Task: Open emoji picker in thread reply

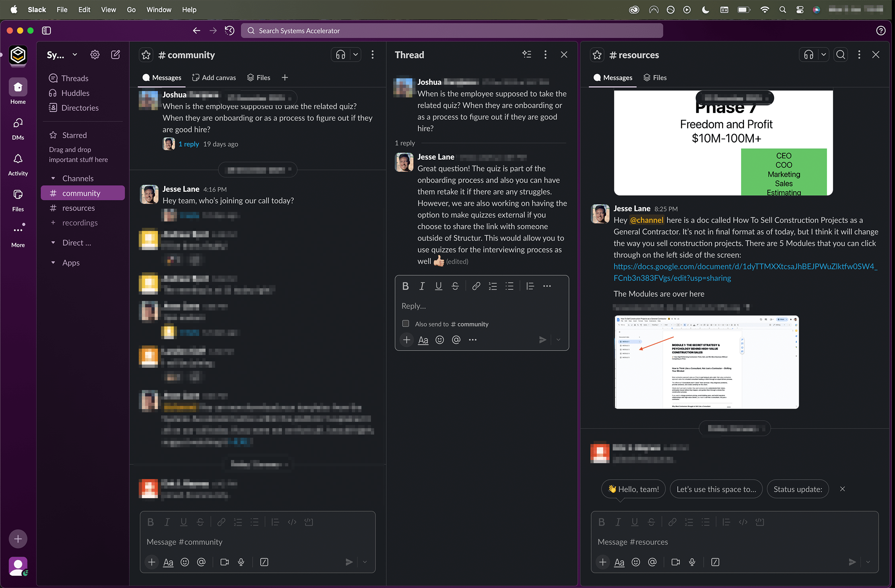Action: click(x=439, y=340)
